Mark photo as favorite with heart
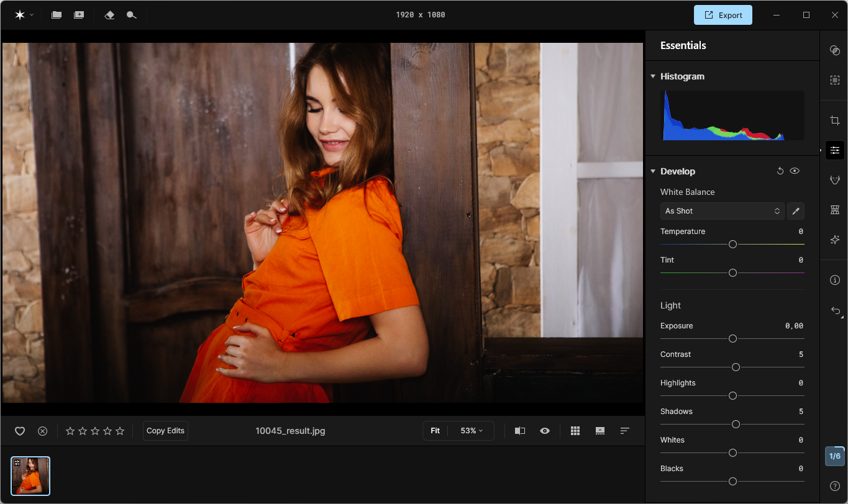This screenshot has width=848, height=504. 20,431
